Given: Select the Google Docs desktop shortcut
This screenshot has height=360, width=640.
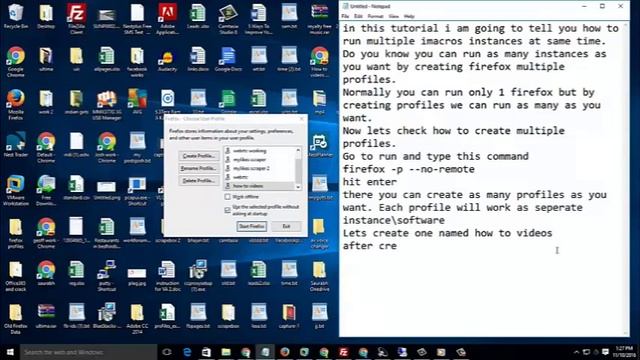Looking at the screenshot, I should tap(228, 60).
